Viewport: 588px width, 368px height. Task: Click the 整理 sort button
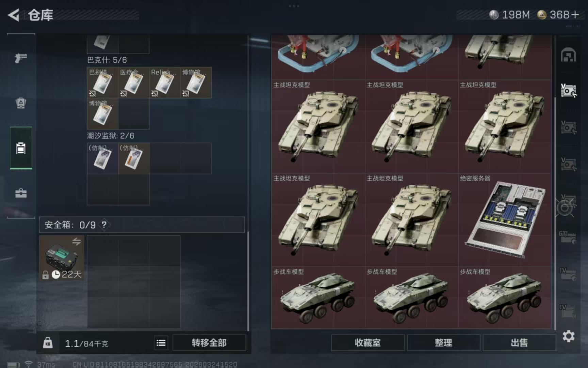[443, 343]
